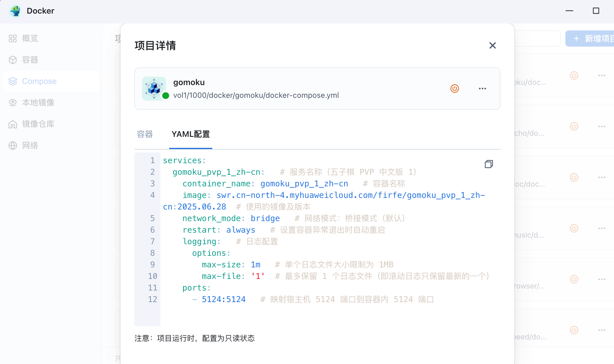This screenshot has height=364, width=614.
Task: Open 本地镜像 local images page
Action: pos(38,103)
